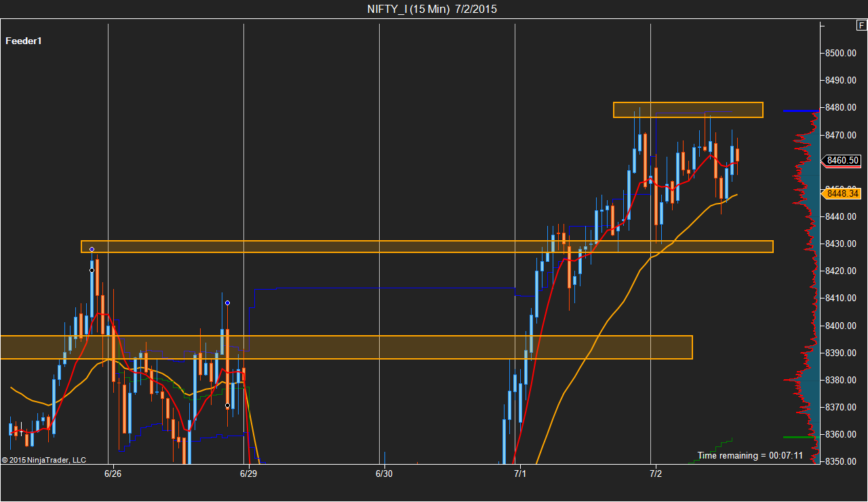Click the 6/26 date label on time axis

coord(113,474)
